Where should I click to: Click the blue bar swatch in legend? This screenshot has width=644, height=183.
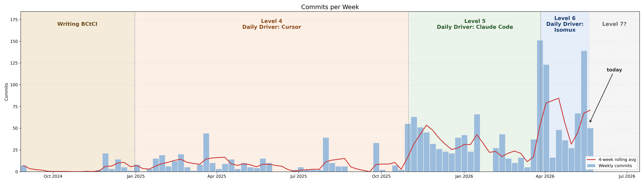[x=591, y=166]
